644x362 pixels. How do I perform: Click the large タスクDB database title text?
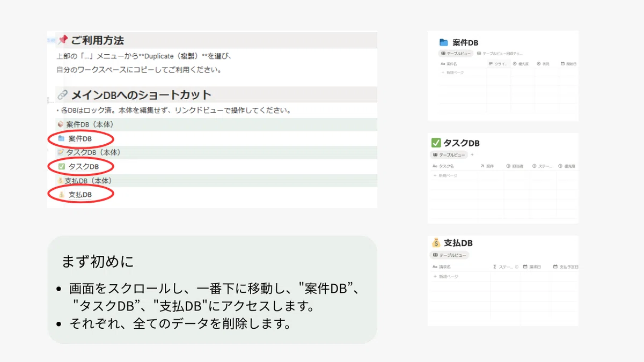462,143
